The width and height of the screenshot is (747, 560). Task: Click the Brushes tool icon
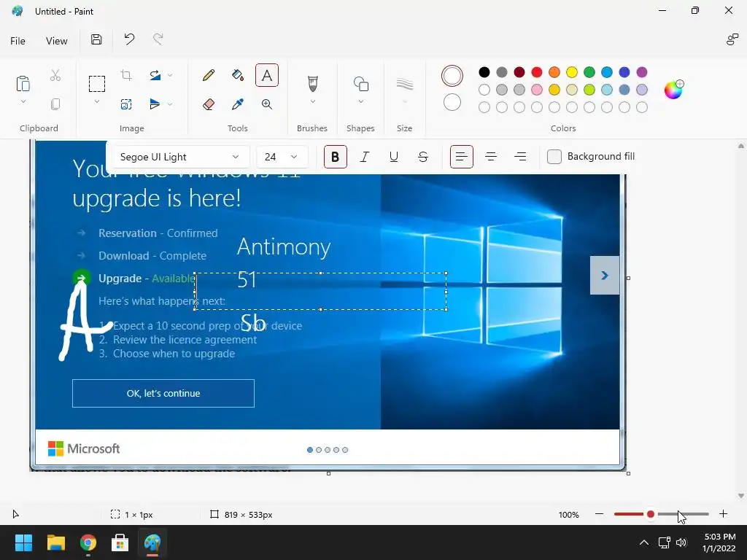tap(312, 83)
